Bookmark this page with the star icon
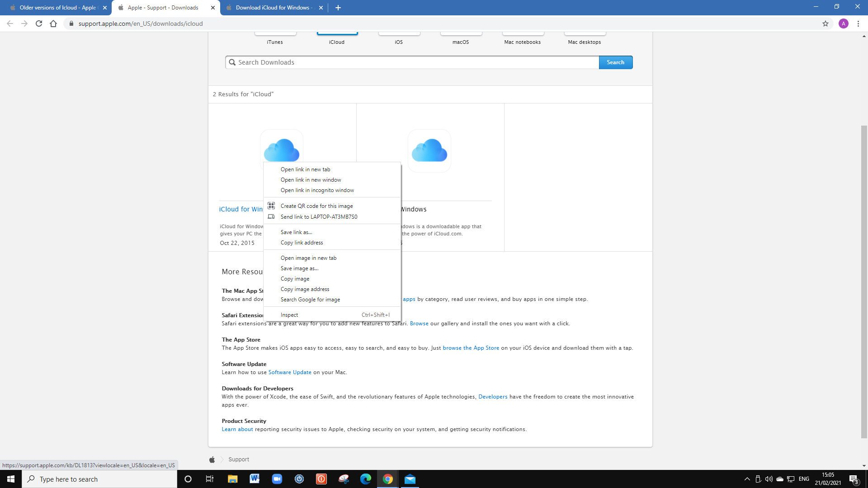The image size is (868, 488). [x=826, y=23]
